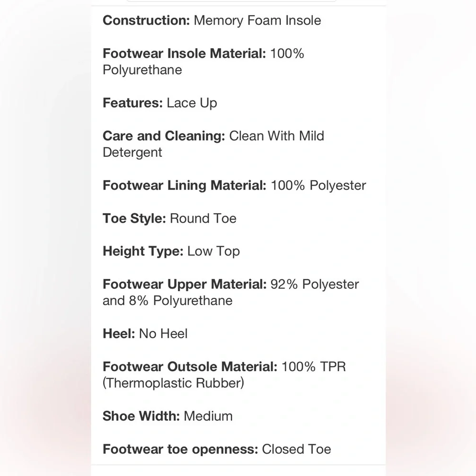Select the 100% Polyester lining value
This screenshot has height=476, width=476.
point(318,186)
